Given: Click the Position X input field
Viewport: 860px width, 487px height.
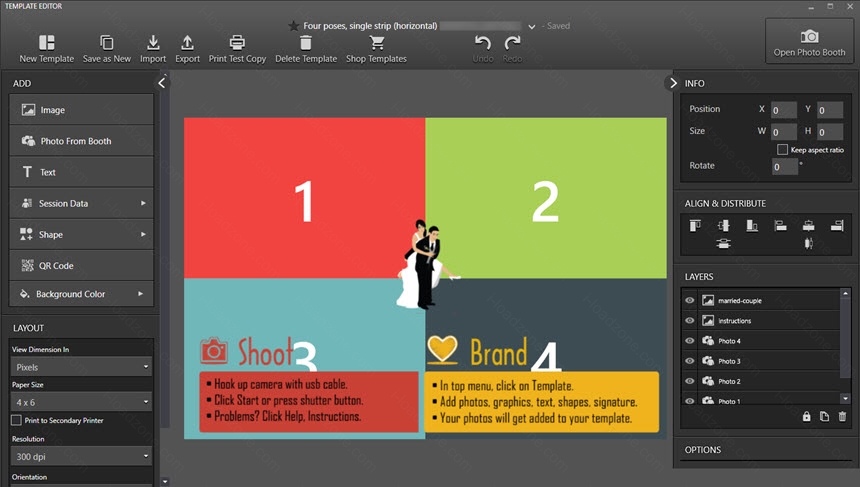Looking at the screenshot, I should (784, 110).
